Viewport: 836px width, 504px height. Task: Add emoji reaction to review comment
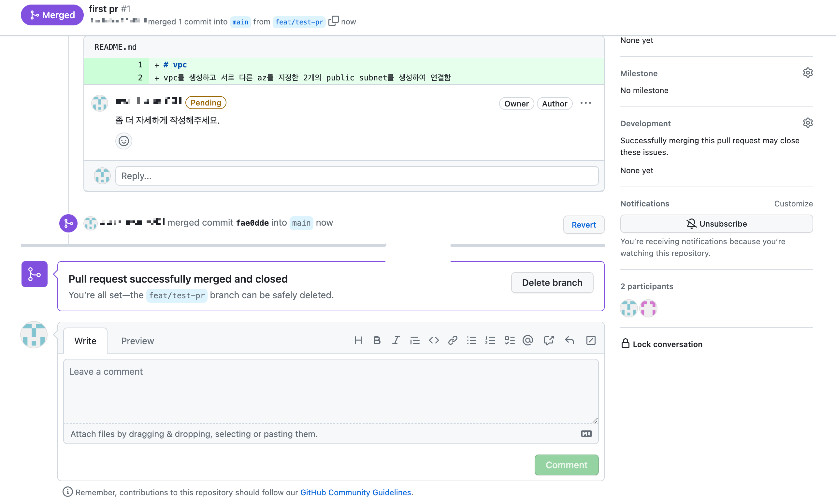click(123, 141)
